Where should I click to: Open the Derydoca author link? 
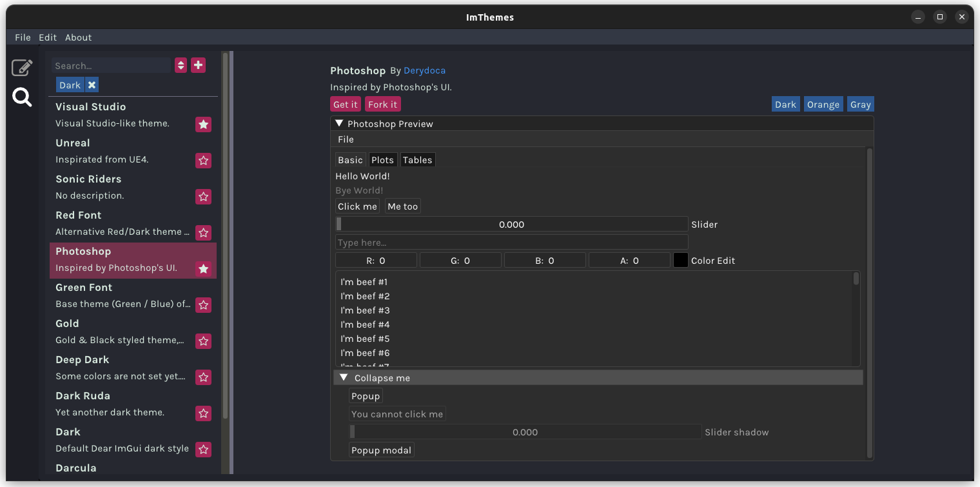(424, 70)
